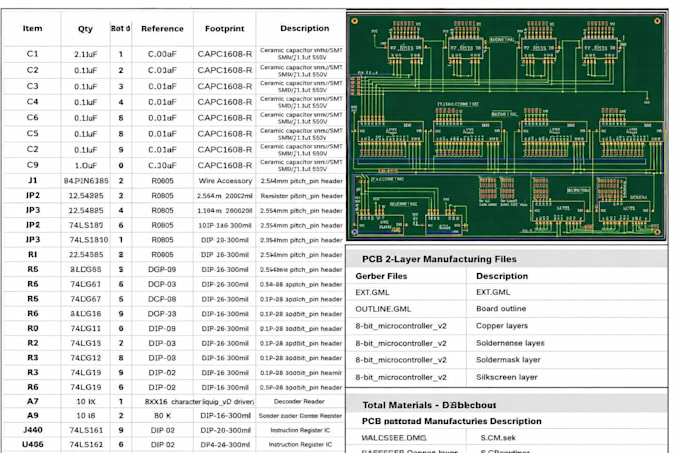Click the 'RI' item cell
The width and height of the screenshot is (680, 453).
click(33, 254)
